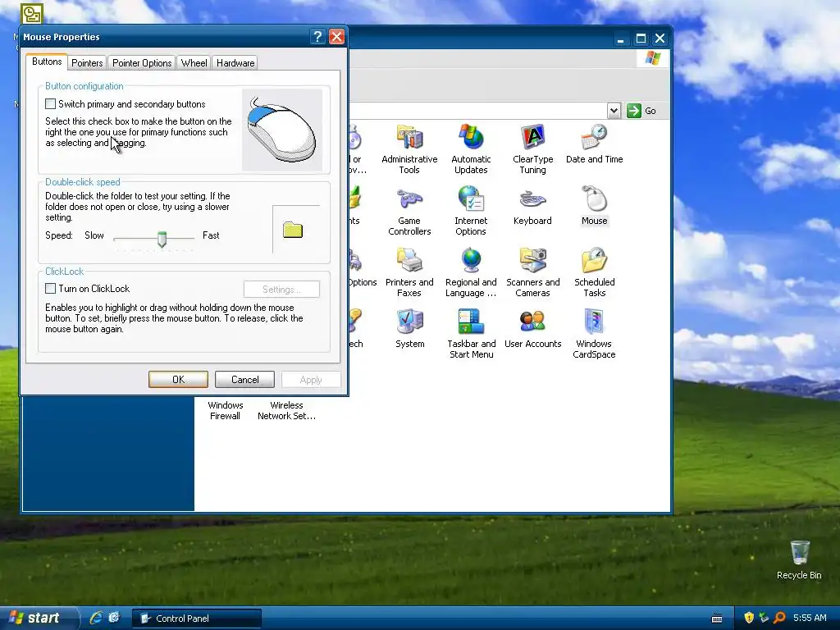The image size is (840, 630).
Task: Switch to the Pointers tab
Action: pyautogui.click(x=87, y=62)
